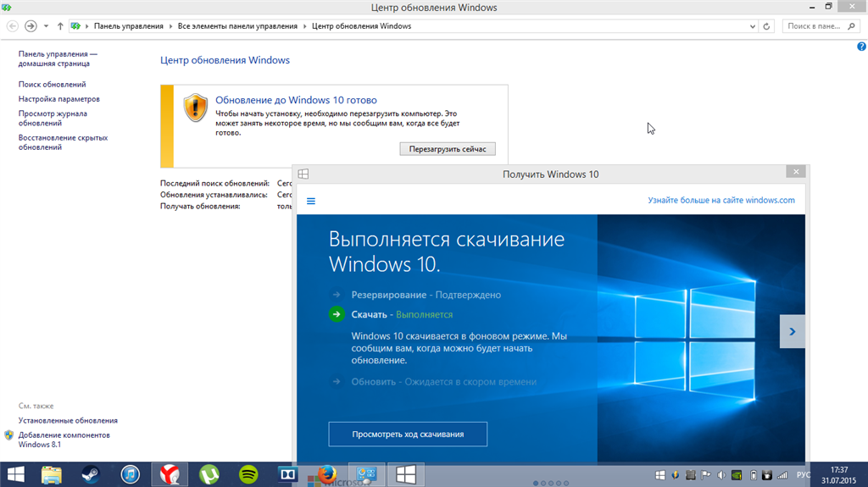The height and width of the screenshot is (487, 868).
Task: Open Поиск обновлений in sidebar
Action: click(x=52, y=84)
